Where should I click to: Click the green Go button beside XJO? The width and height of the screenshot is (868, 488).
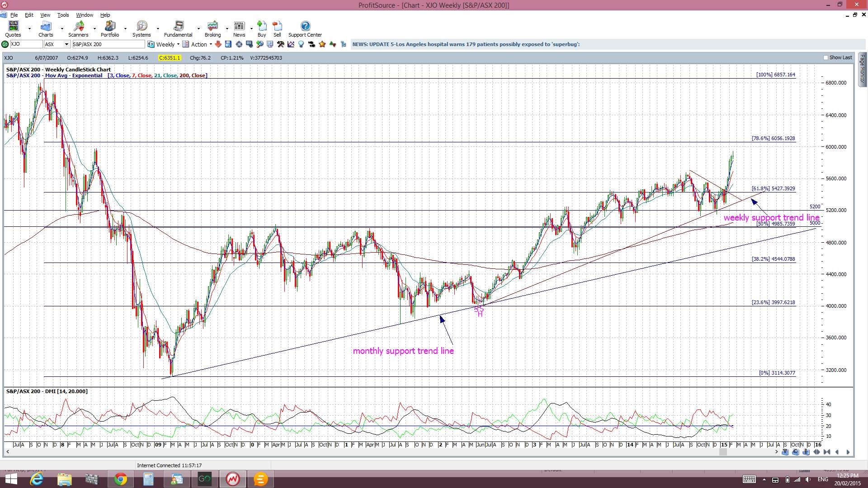[5, 44]
